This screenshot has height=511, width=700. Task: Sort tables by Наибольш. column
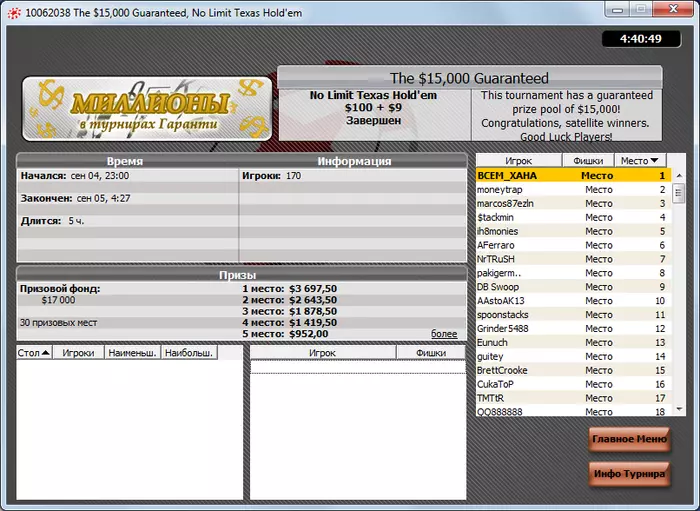pyautogui.click(x=189, y=353)
